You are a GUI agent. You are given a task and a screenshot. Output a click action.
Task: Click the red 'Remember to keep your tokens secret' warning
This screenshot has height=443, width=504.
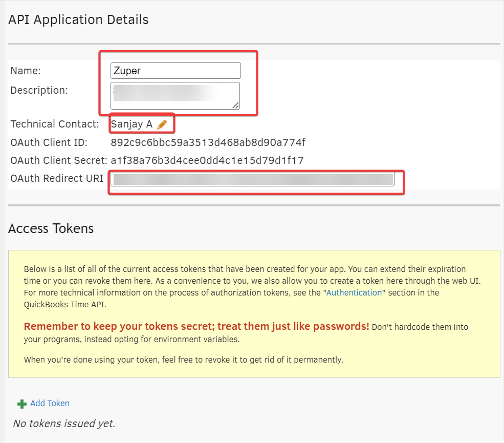[196, 327]
